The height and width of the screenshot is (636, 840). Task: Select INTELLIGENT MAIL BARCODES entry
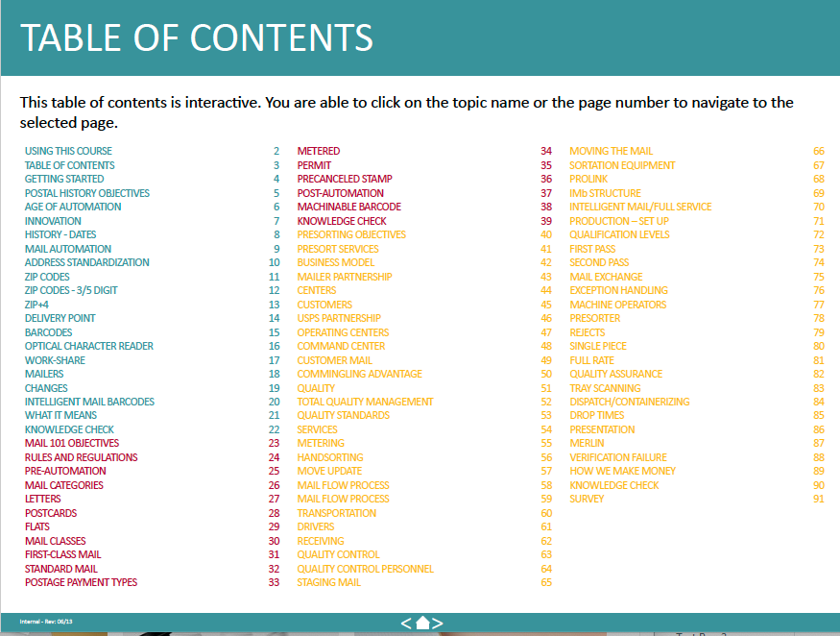click(x=89, y=402)
